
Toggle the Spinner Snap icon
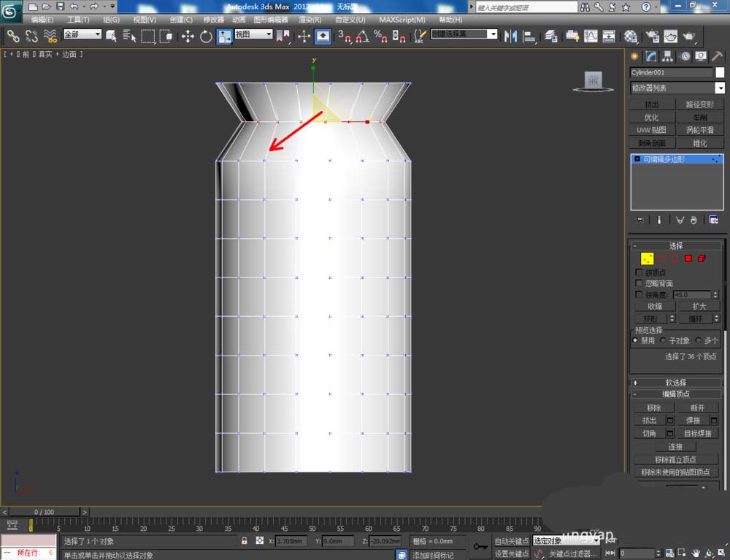(399, 37)
